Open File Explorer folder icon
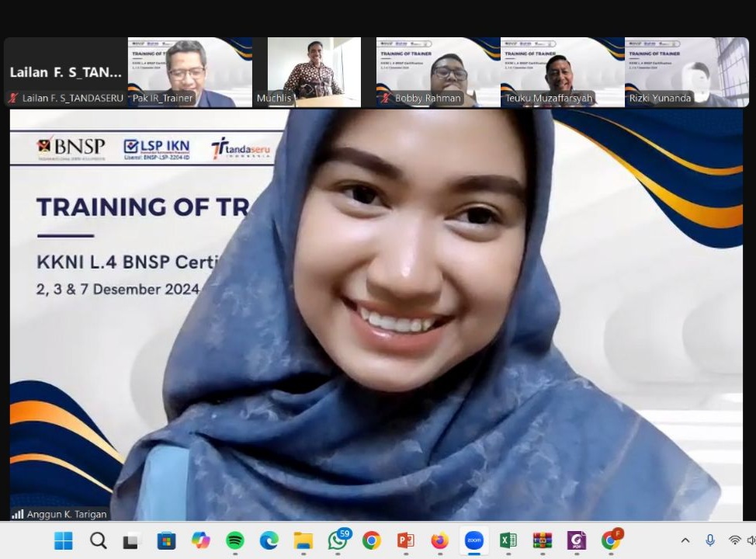This screenshot has width=756, height=559. pyautogui.click(x=303, y=540)
